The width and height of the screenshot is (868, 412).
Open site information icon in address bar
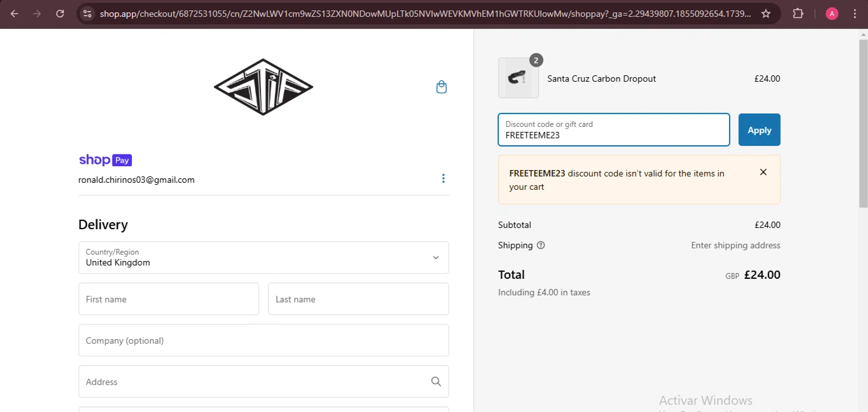87,13
